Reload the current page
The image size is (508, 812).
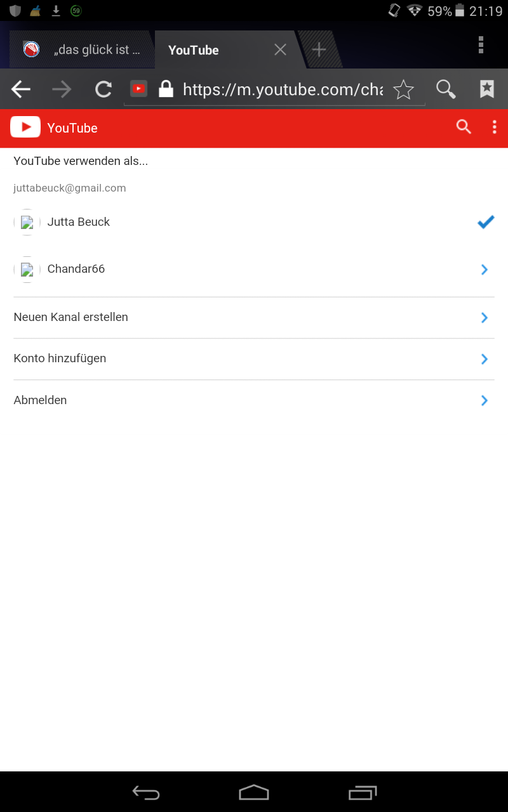click(103, 89)
